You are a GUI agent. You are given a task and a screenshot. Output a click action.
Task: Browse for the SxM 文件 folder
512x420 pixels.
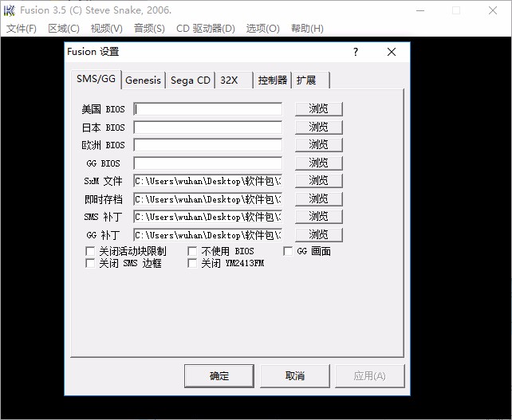[319, 181]
